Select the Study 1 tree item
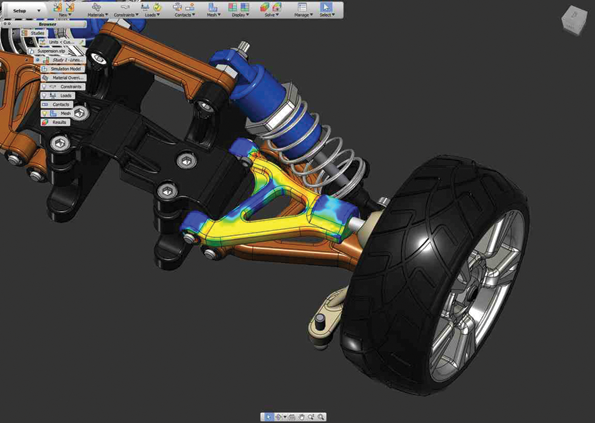595x423 pixels. [60, 60]
